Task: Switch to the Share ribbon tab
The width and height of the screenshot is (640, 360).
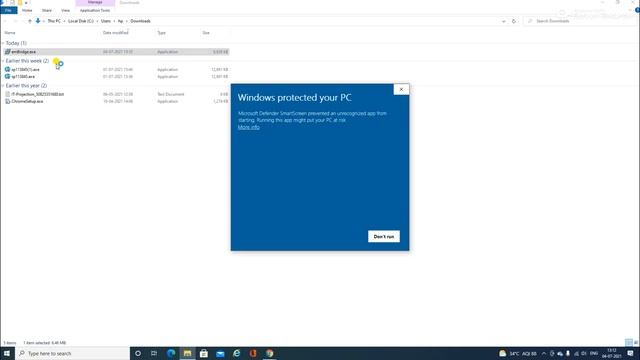Action: (x=47, y=10)
